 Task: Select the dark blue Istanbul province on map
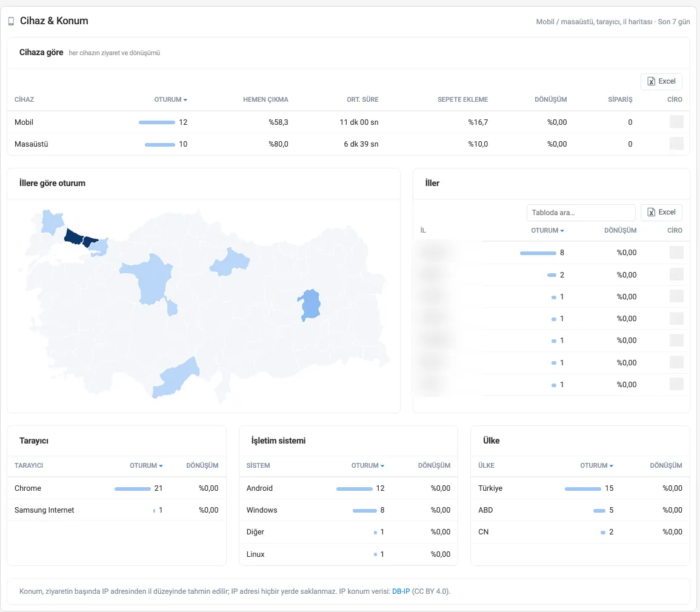[x=75, y=236]
